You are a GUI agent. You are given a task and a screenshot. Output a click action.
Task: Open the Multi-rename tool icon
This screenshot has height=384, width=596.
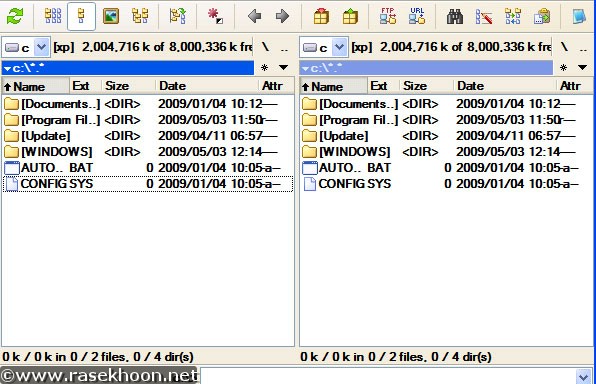point(484,16)
